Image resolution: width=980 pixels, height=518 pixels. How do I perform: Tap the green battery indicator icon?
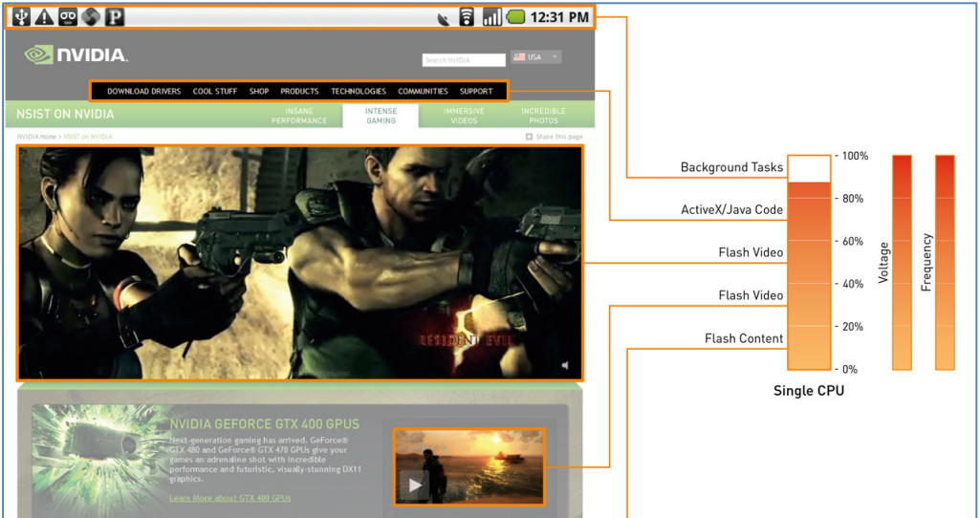(x=515, y=17)
